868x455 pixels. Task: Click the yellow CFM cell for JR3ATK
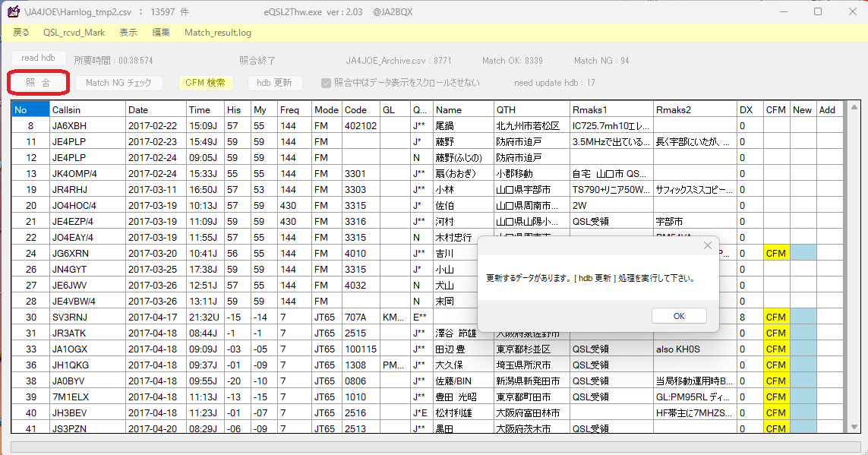[775, 333]
